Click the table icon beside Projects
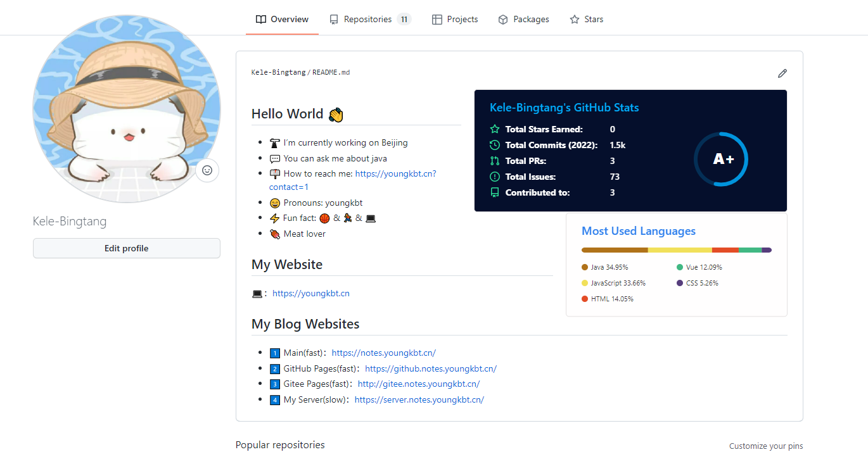 point(437,20)
